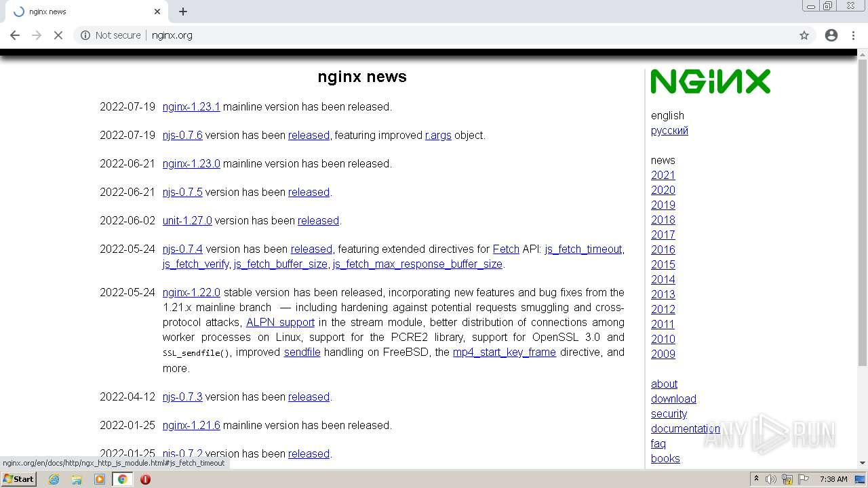Screen dimensions: 868x488
Task: Open the njs-0.7.4 link
Action: pyautogui.click(x=182, y=249)
